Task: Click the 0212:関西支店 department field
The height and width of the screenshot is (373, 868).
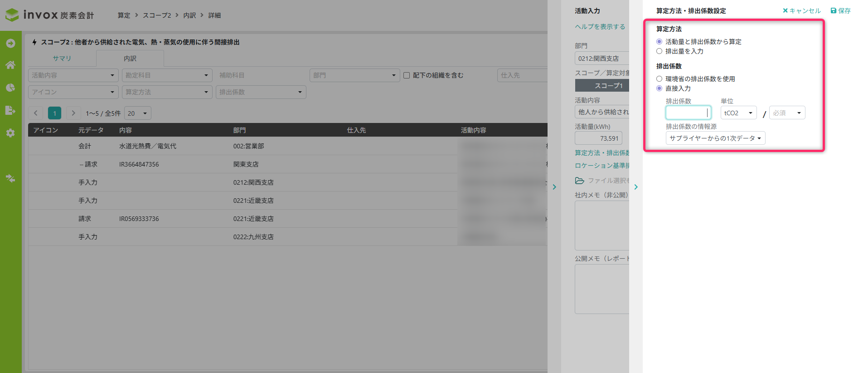Action: pos(602,59)
